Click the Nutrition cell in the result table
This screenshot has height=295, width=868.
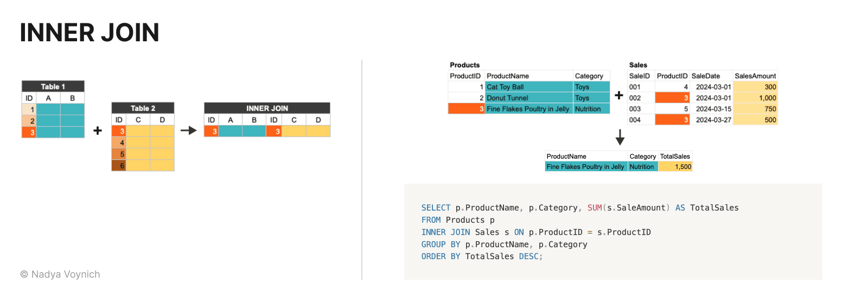click(642, 167)
